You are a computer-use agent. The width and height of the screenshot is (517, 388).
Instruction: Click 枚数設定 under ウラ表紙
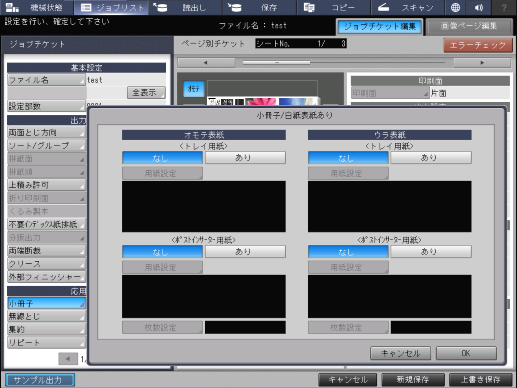(x=348, y=327)
